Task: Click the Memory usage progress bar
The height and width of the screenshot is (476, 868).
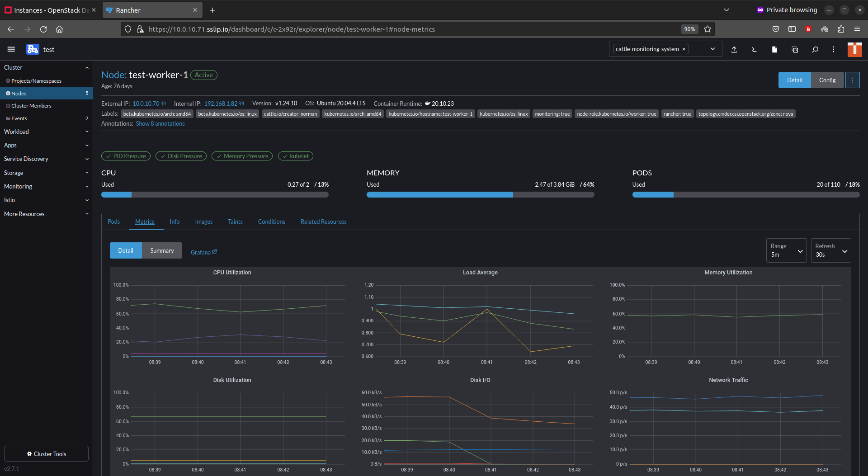Action: pos(480,194)
